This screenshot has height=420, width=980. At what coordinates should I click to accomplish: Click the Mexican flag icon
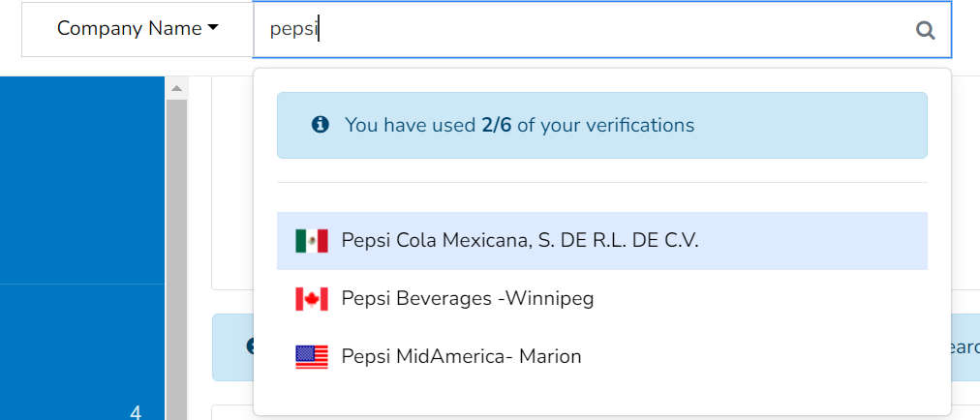point(312,241)
